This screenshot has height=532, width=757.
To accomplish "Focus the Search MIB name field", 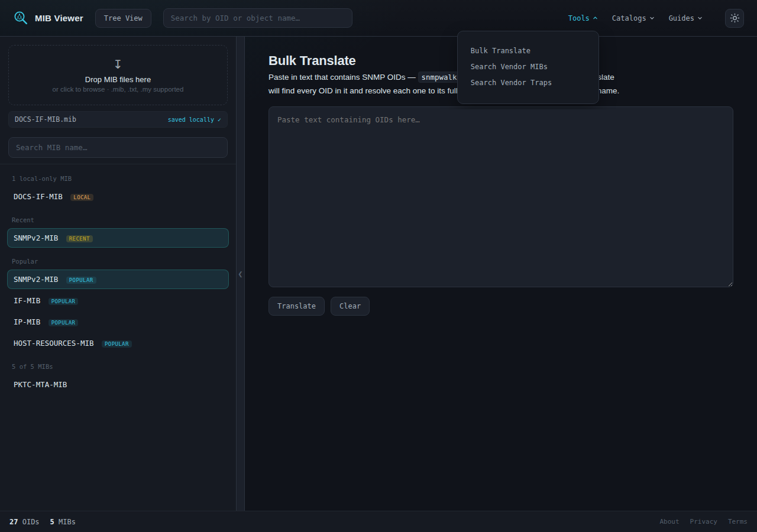I will tap(118, 148).
